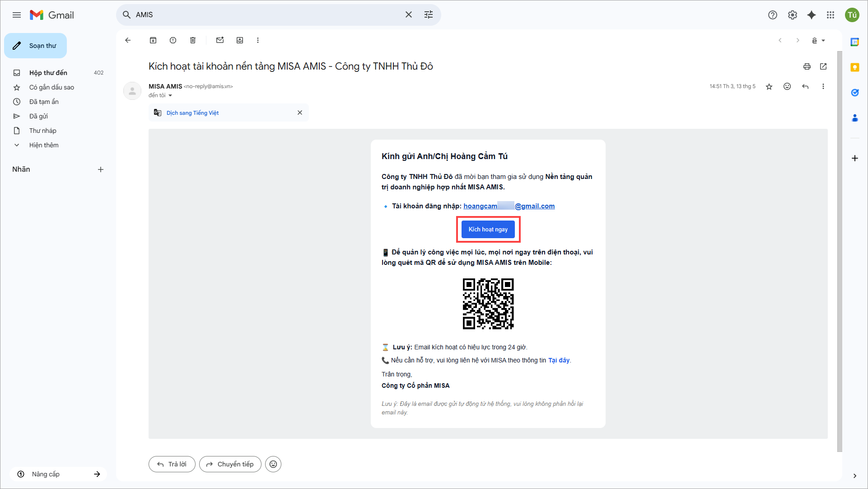This screenshot has width=868, height=489.
Task: Click the 'Kích hoạt ngay' button
Action: tap(488, 229)
